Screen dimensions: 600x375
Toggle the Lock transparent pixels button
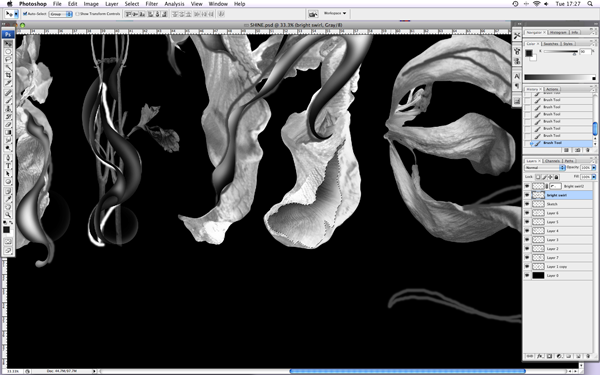tap(538, 177)
